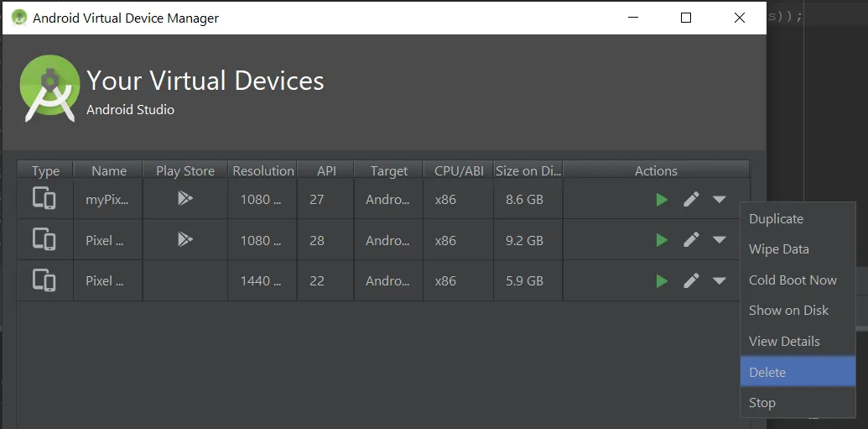The width and height of the screenshot is (868, 429).
Task: Choose Duplicate from the context menu
Action: (776, 218)
